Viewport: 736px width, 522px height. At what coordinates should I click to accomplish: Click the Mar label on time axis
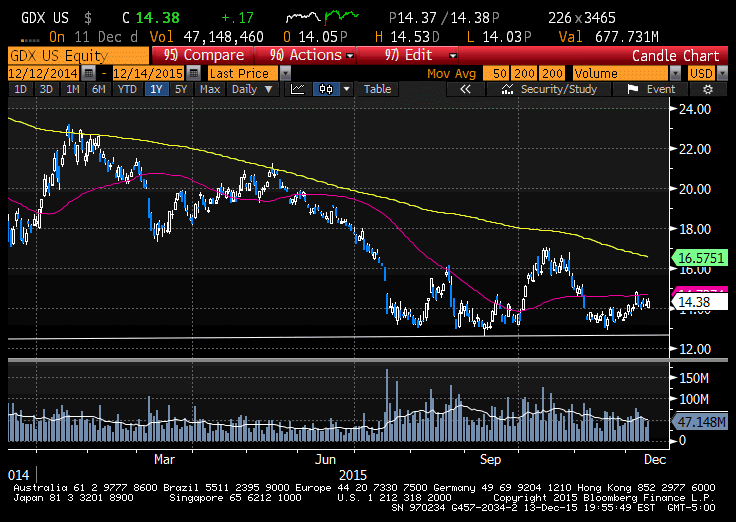[164, 459]
